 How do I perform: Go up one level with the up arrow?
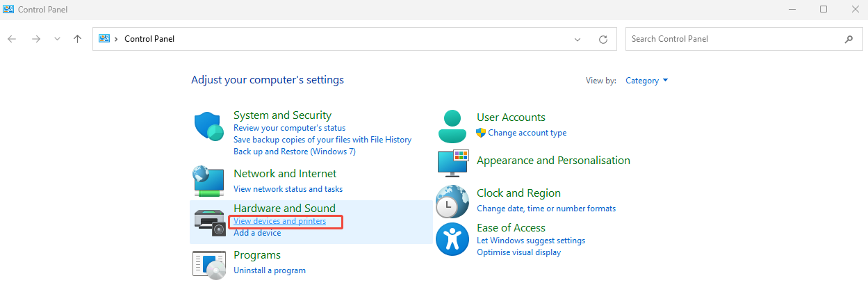[77, 39]
